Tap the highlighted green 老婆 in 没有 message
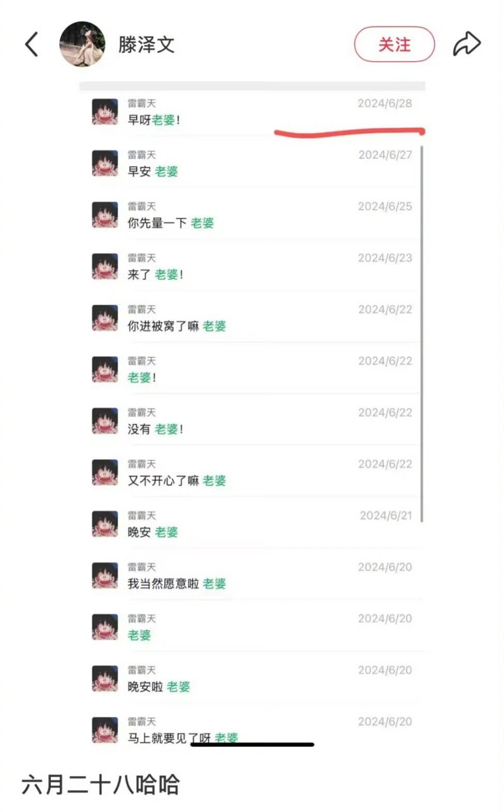 click(x=166, y=429)
